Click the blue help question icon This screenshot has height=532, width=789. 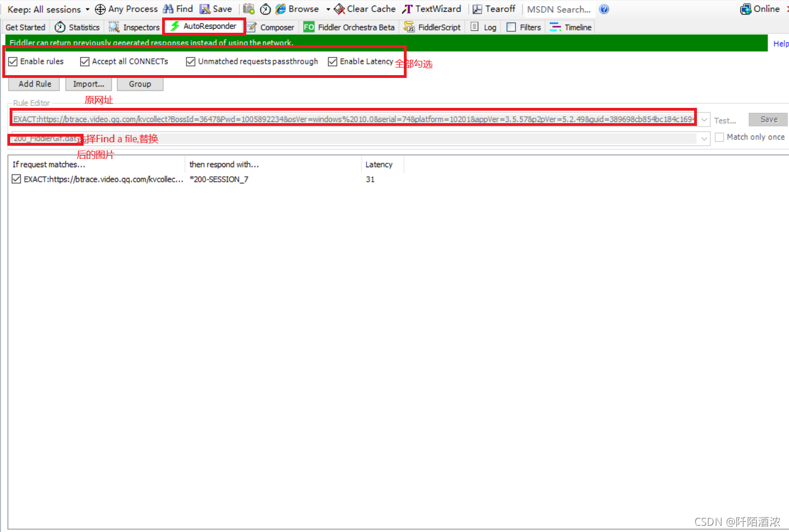[604, 9]
